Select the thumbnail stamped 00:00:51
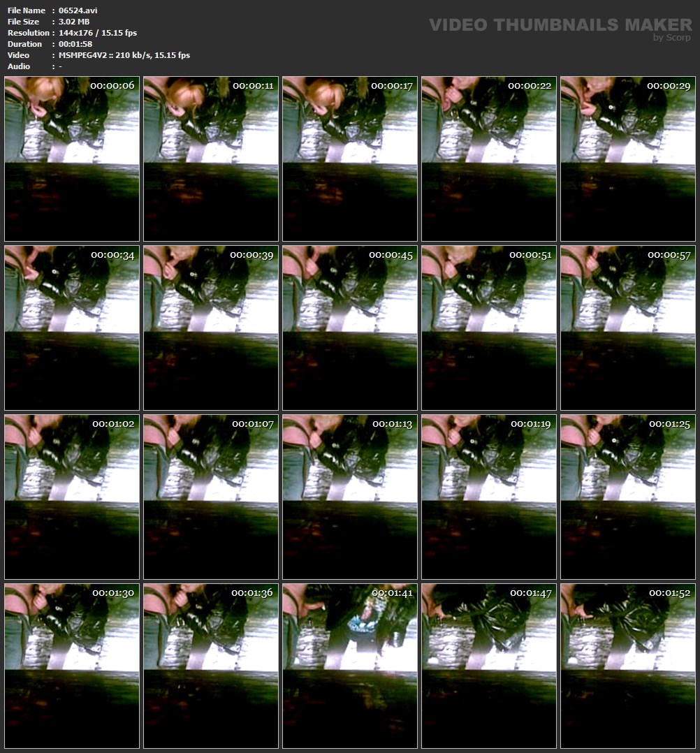Image resolution: width=700 pixels, height=753 pixels. [489, 328]
